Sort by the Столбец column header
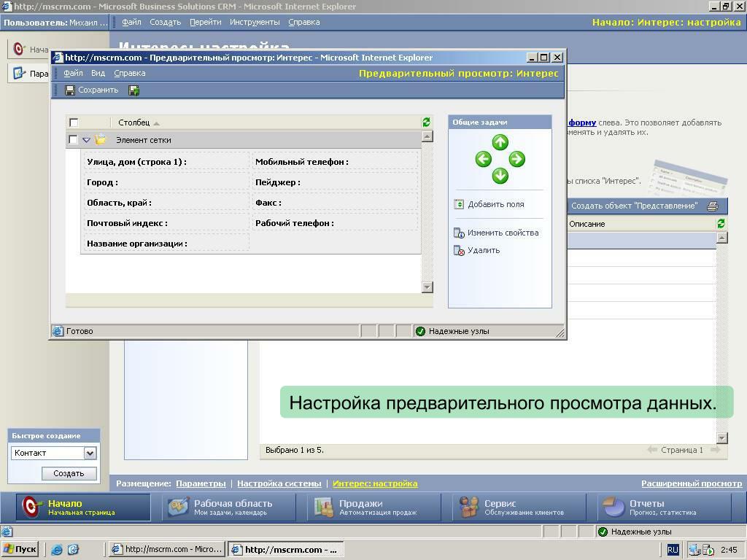 (x=134, y=122)
